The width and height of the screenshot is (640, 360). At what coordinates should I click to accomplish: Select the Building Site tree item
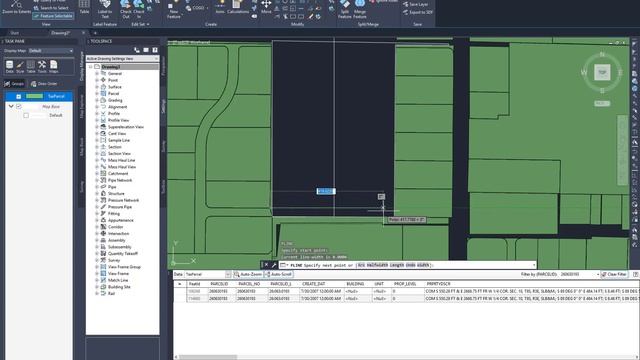pos(119,287)
